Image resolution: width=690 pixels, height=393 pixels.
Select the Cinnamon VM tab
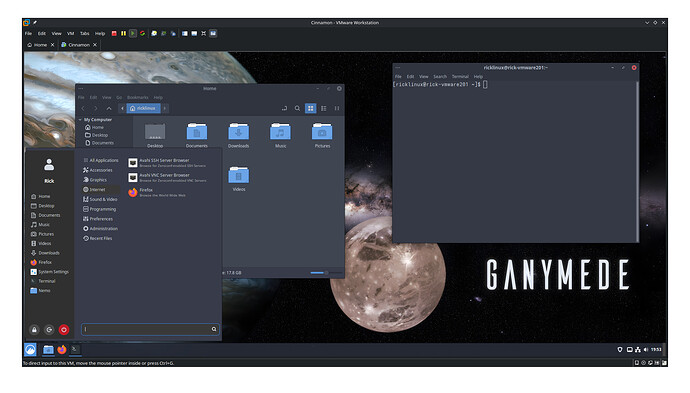point(79,45)
